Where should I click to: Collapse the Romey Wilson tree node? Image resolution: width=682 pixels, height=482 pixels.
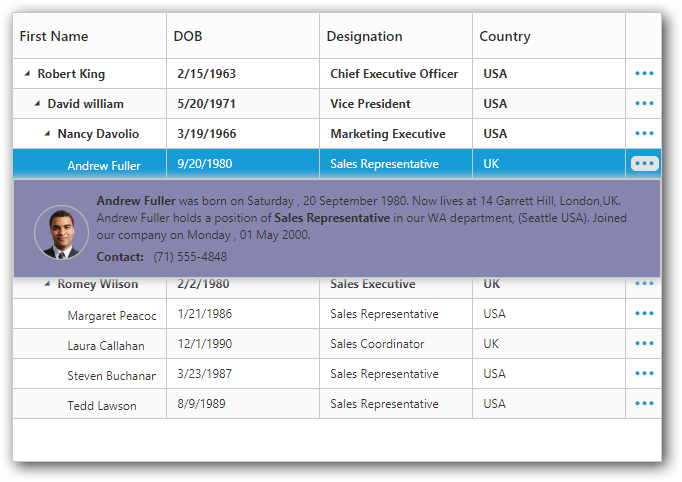[47, 284]
